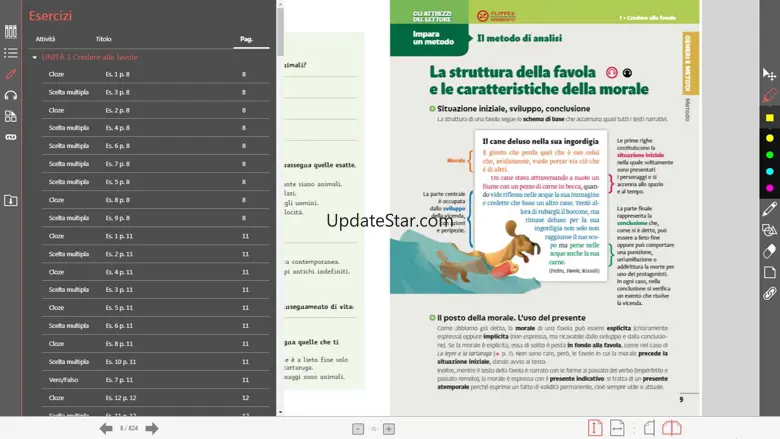This screenshot has width=780, height=439.
Task: Open Scelta multipla exercise Es. 4 p. 8
Action: pyautogui.click(x=156, y=128)
